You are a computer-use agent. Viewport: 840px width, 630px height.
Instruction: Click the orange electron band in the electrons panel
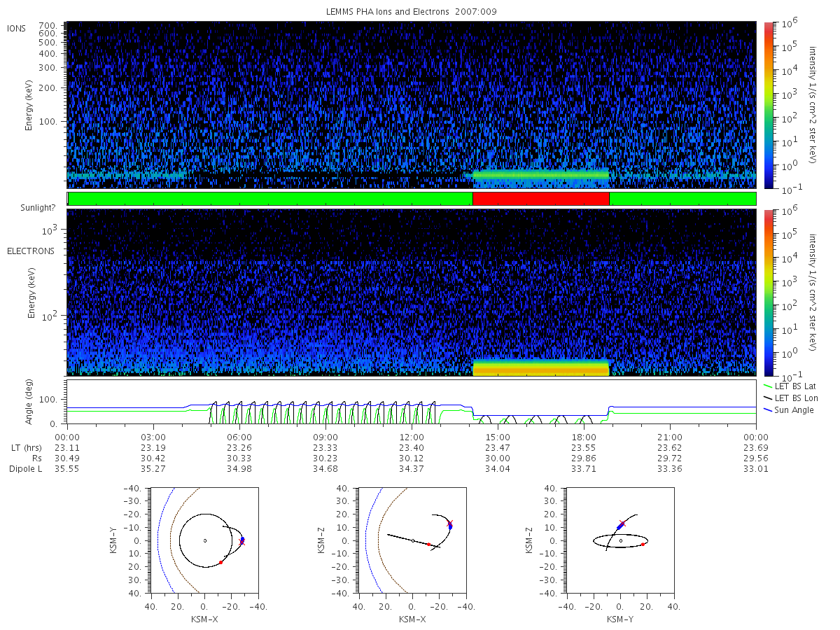[541, 368]
